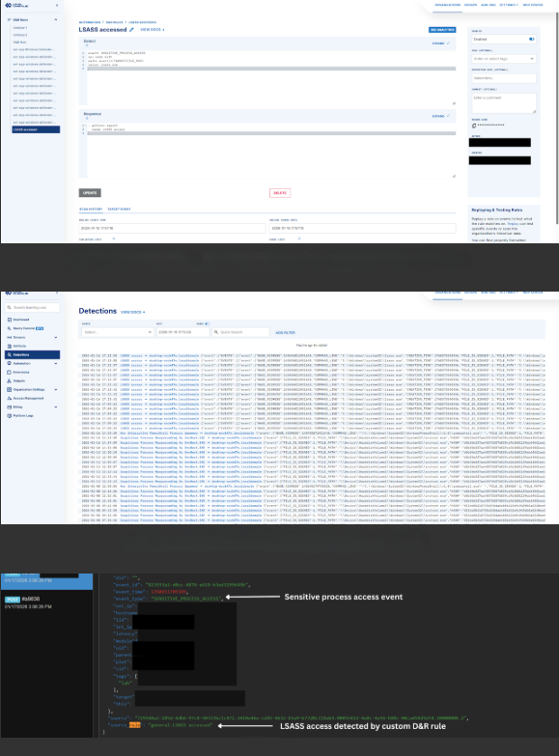This screenshot has height=756, width=559.
Task: Click the copy icon beside the hidden key
Action: (474, 126)
